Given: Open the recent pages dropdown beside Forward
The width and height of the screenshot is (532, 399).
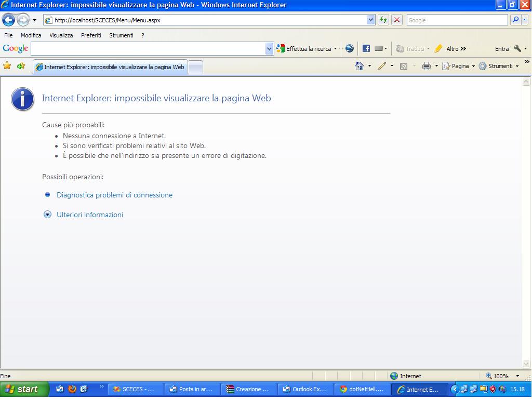Looking at the screenshot, I should click(x=34, y=20).
